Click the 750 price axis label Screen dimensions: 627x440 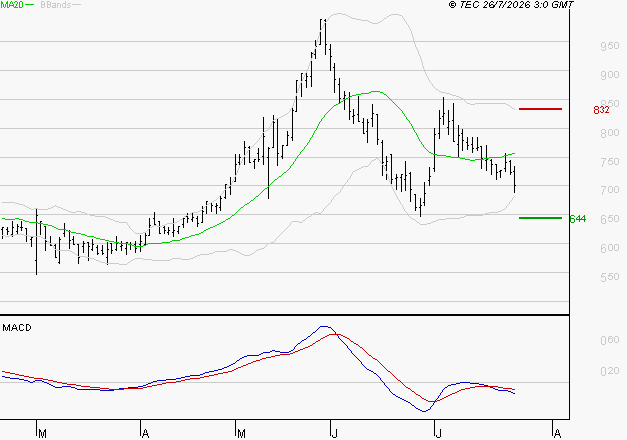(610, 162)
